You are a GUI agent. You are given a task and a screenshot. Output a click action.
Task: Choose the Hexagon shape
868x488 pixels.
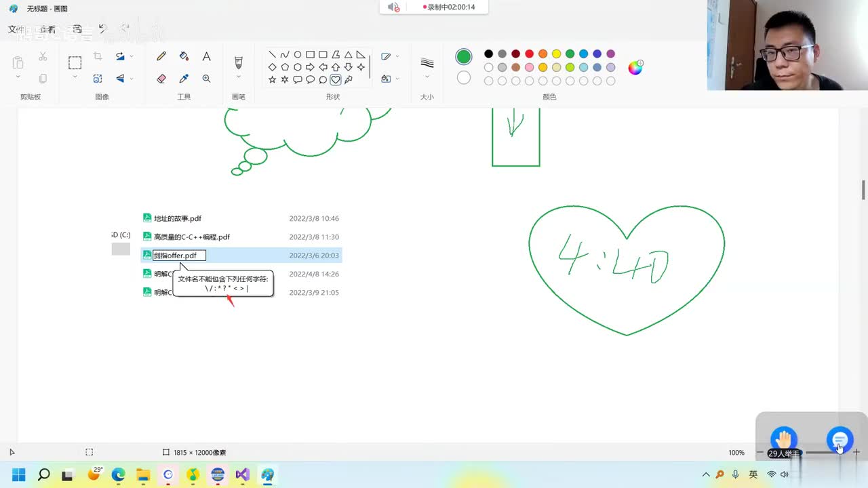(297, 67)
